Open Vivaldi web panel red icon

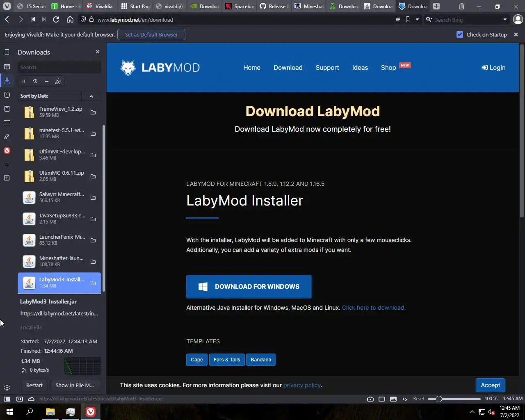[7, 151]
